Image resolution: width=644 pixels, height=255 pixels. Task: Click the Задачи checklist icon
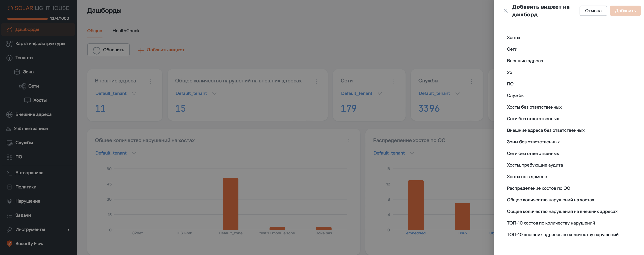pyautogui.click(x=9, y=215)
